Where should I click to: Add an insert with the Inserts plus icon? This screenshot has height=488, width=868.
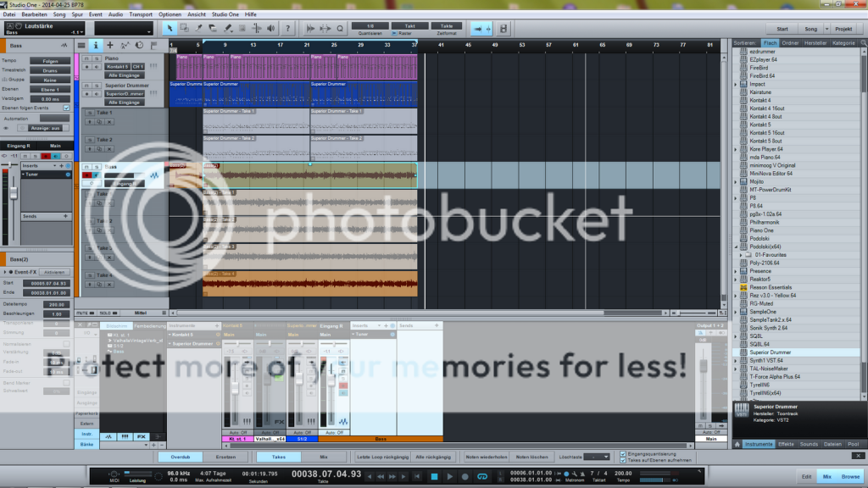point(61,165)
